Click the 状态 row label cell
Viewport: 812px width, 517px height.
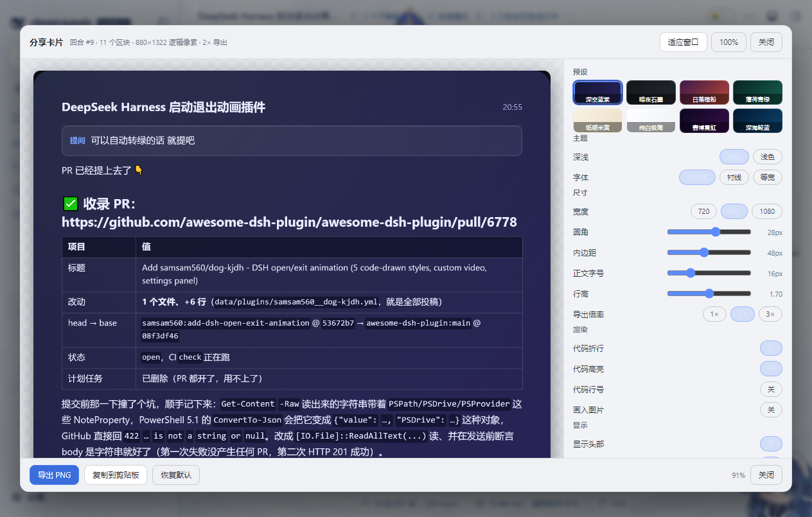point(98,357)
